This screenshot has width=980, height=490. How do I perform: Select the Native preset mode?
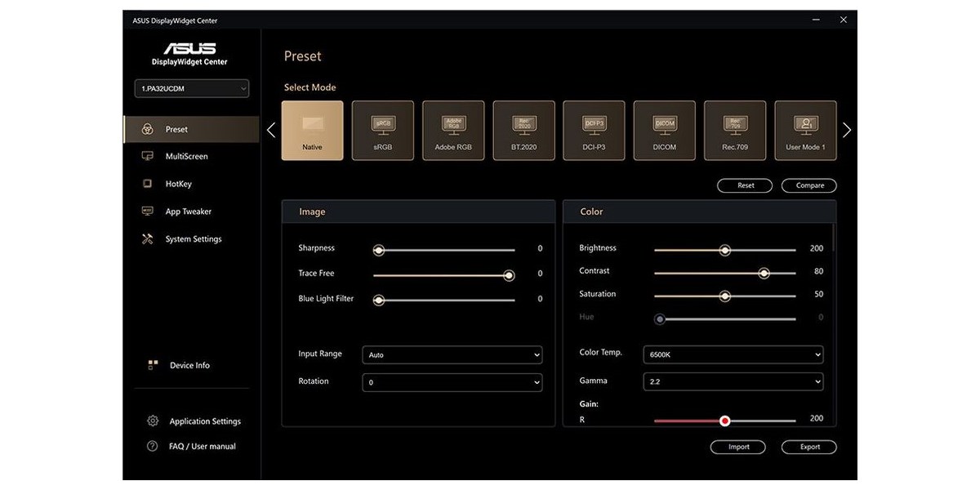pos(312,131)
